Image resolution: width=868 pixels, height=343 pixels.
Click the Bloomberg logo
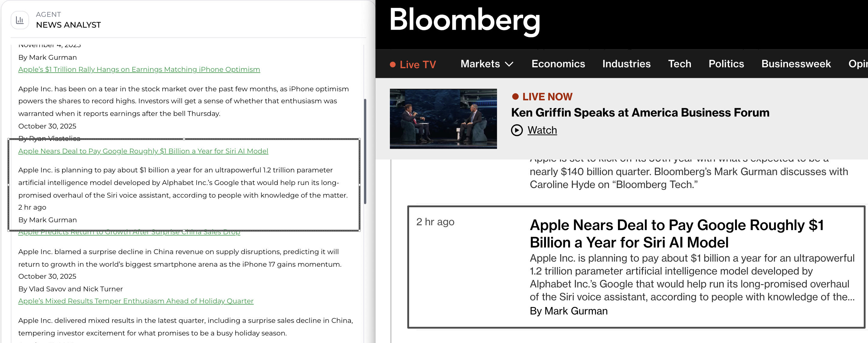(465, 22)
